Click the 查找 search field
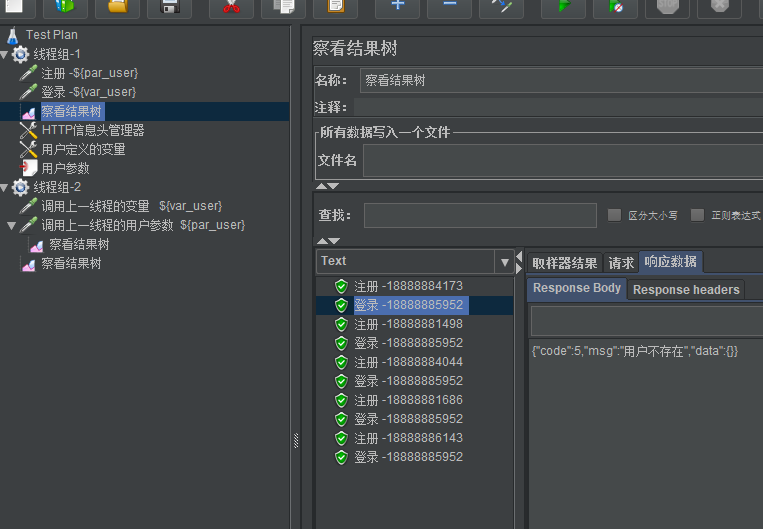 point(480,215)
